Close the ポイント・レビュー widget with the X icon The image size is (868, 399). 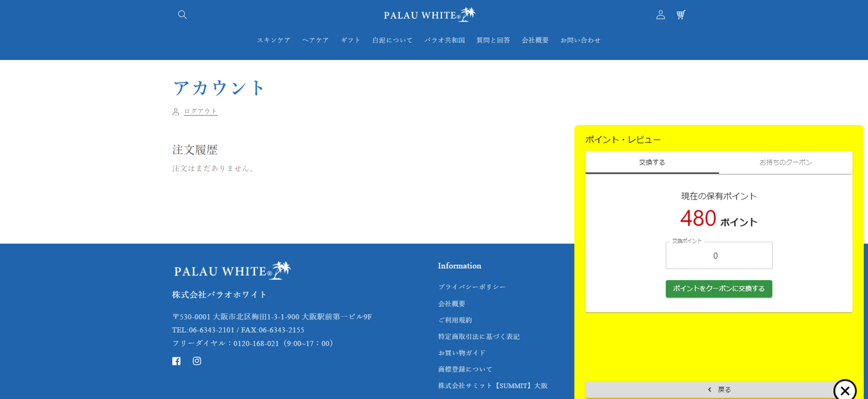point(844,390)
